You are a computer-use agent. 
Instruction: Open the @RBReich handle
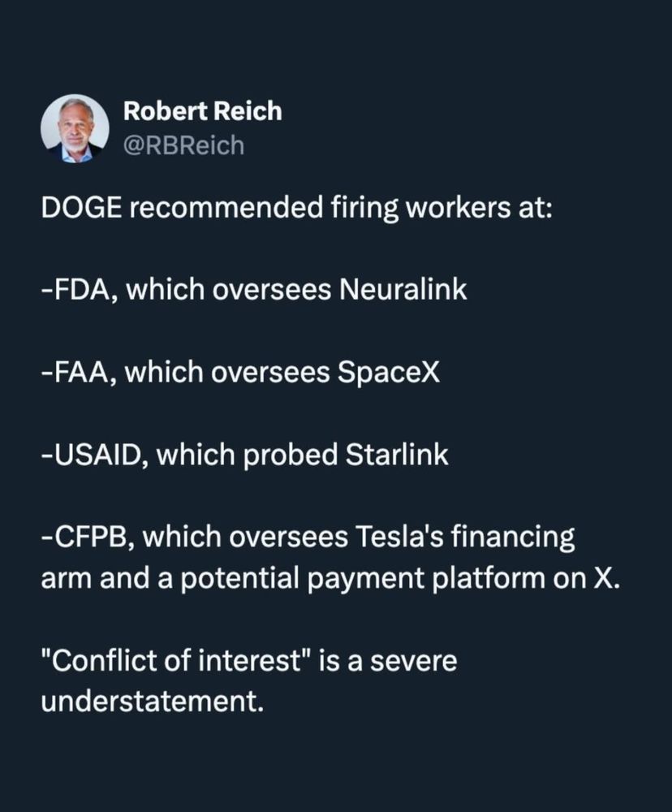point(183,145)
